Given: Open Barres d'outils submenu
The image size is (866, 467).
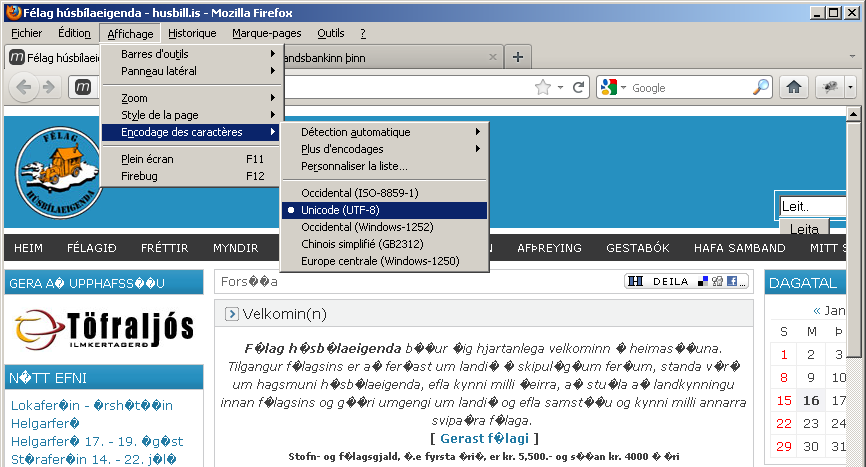Looking at the screenshot, I should pyautogui.click(x=192, y=54).
